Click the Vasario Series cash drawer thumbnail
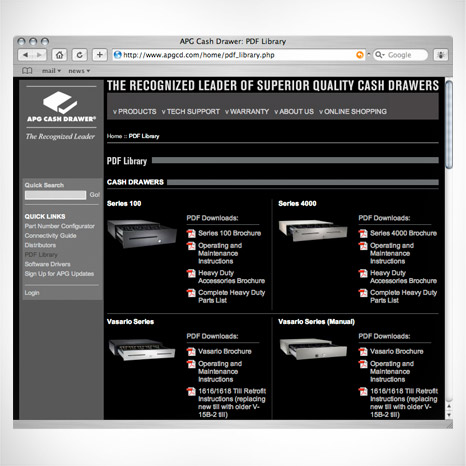 coord(142,349)
